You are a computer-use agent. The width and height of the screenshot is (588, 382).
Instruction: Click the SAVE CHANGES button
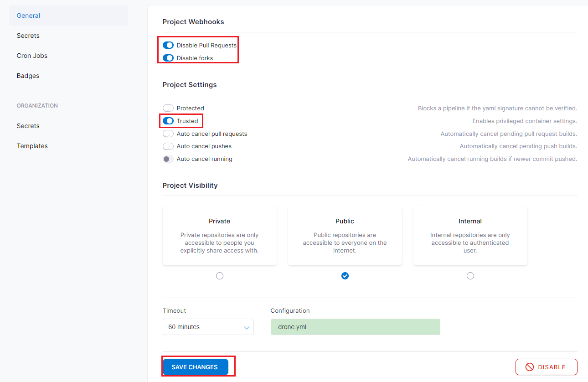[195, 367]
